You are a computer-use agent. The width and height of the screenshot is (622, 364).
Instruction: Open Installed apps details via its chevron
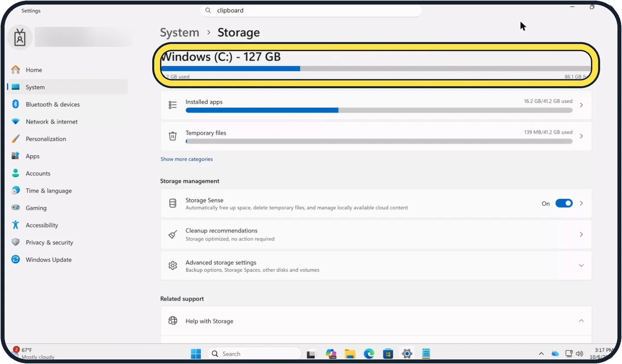581,105
